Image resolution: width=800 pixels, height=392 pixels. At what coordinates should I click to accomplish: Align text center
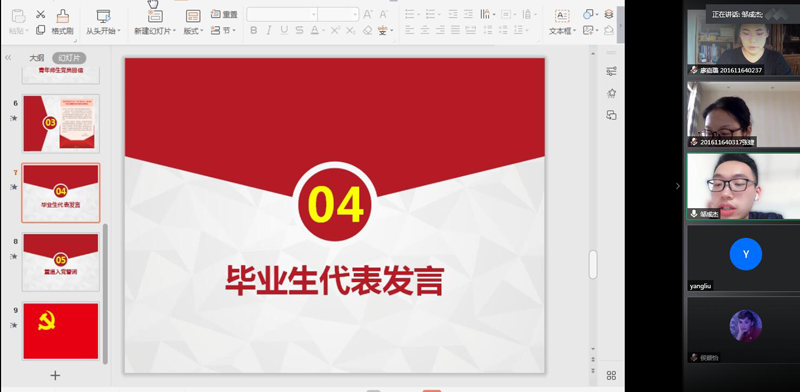click(x=424, y=30)
